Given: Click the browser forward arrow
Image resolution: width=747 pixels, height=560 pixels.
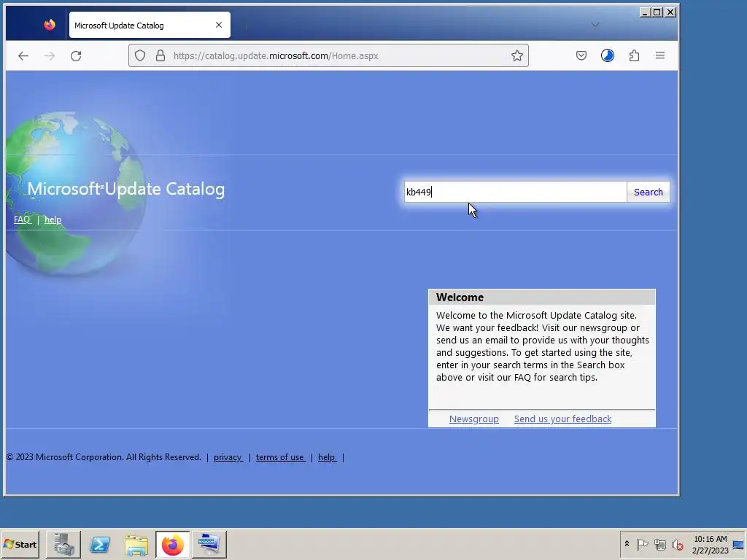Looking at the screenshot, I should (49, 55).
